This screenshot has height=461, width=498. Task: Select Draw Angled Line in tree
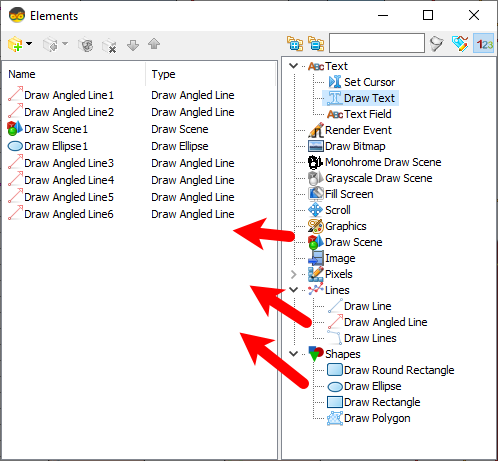tap(385, 322)
